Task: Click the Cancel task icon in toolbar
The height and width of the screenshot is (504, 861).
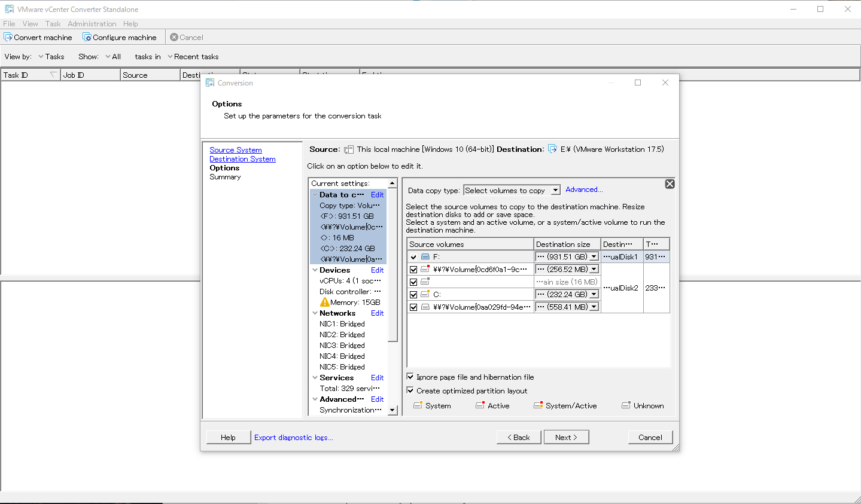Action: coord(174,37)
